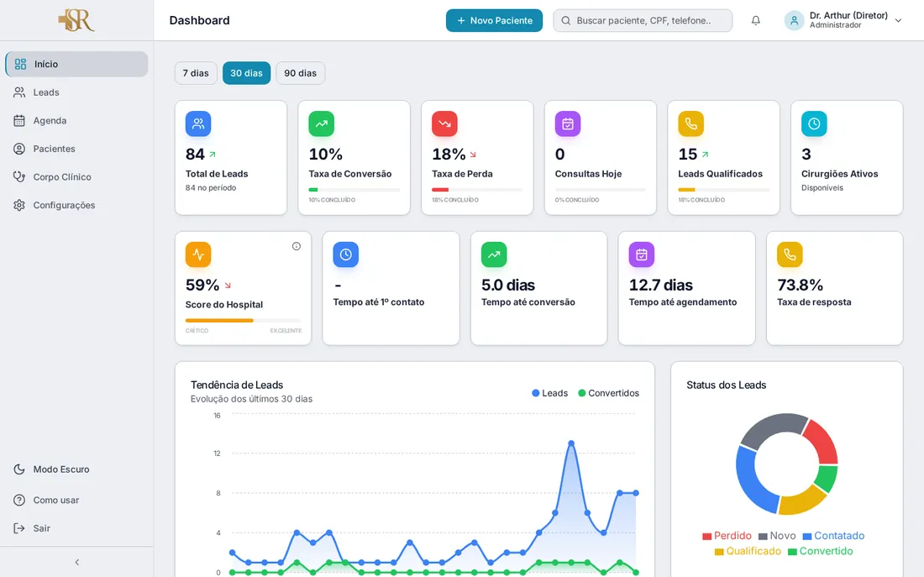Click the Pacientes person icon in sidebar
This screenshot has width=924, height=577.
click(x=19, y=149)
